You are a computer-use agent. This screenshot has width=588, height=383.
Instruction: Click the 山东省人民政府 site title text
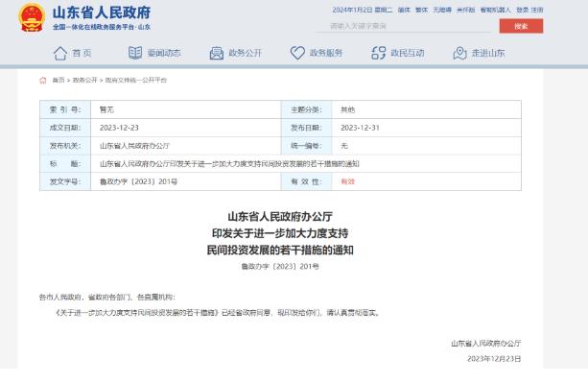point(102,12)
